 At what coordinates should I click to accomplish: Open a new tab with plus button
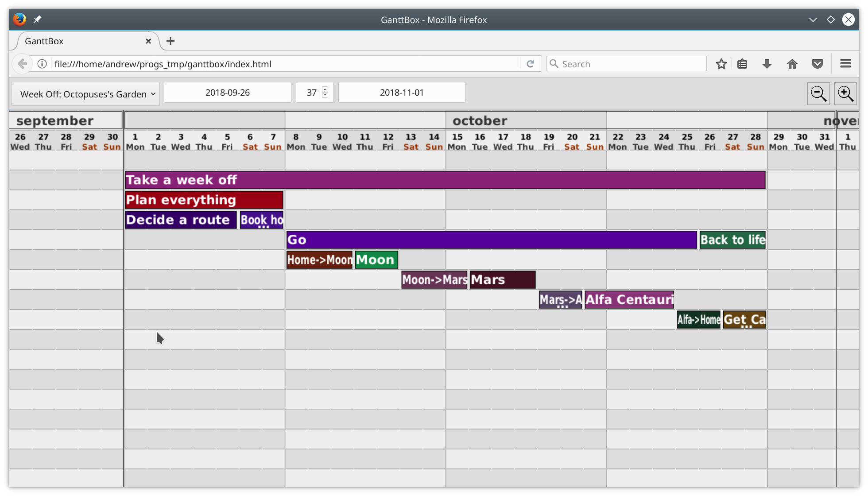point(170,41)
